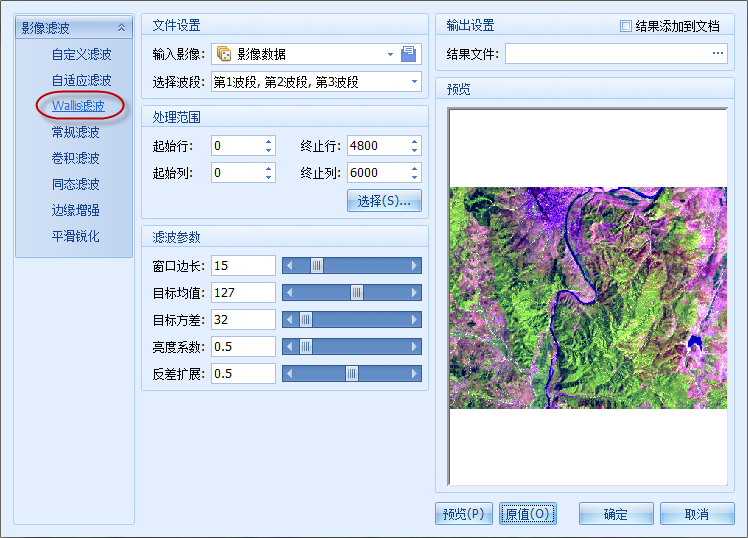Open the 输入影像 dropdown

click(x=390, y=54)
